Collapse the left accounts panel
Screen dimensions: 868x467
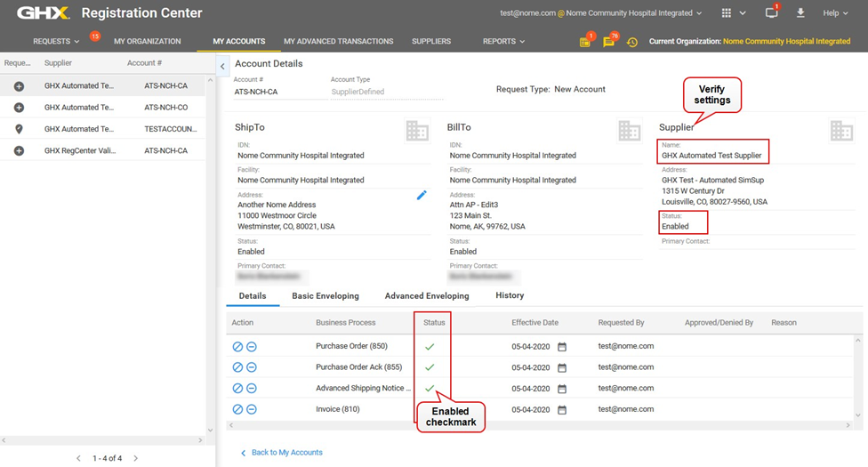[222, 66]
